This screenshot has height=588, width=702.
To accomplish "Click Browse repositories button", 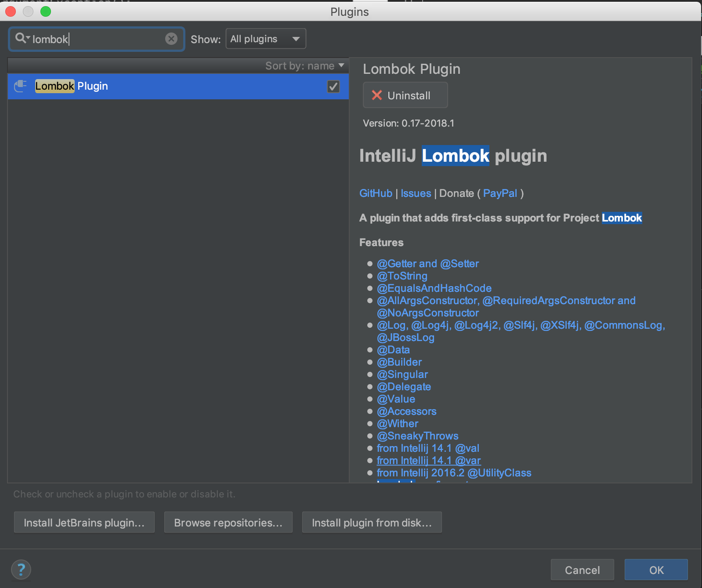I will (x=228, y=523).
